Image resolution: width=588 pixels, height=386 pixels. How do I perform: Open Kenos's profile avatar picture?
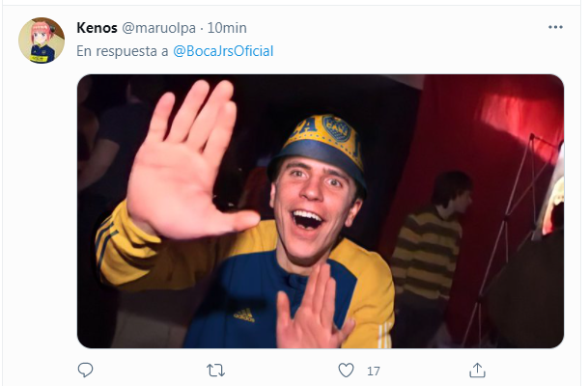point(41,41)
